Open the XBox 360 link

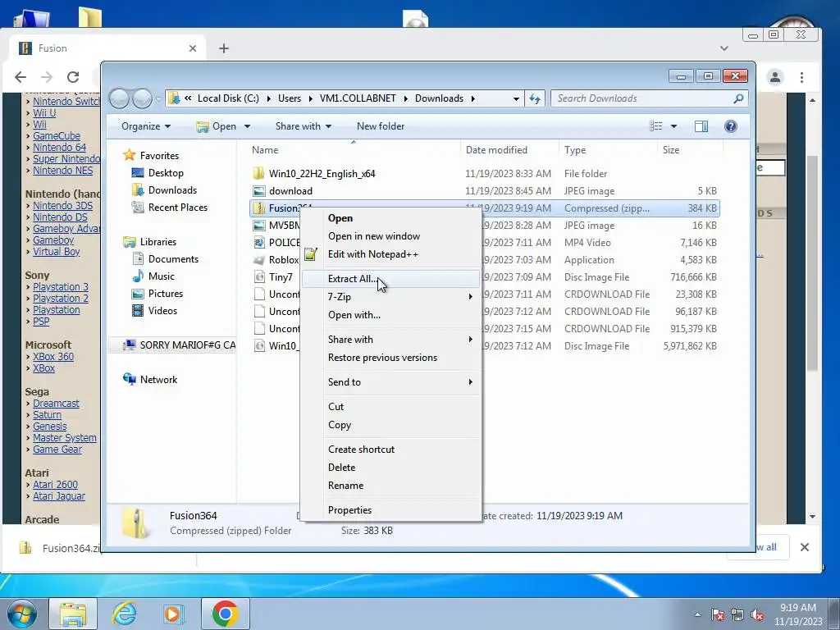pyautogui.click(x=53, y=356)
